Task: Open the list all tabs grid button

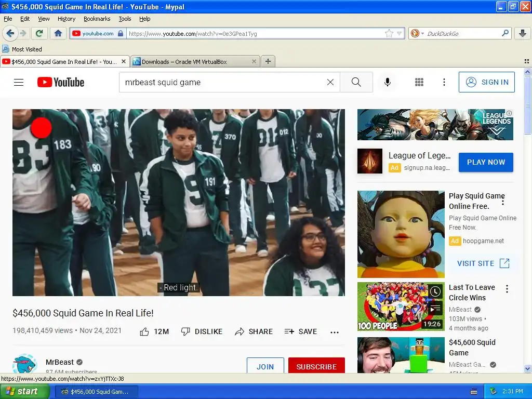Action: click(x=527, y=61)
